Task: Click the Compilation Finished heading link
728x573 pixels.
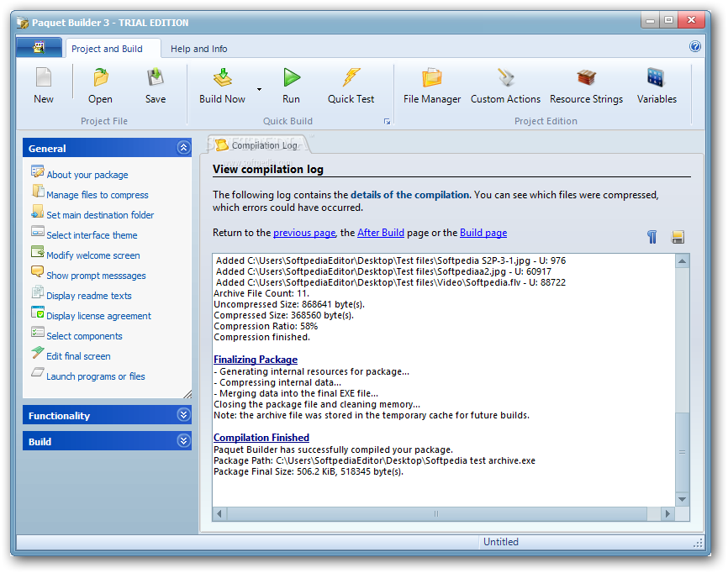Action: pyautogui.click(x=261, y=438)
